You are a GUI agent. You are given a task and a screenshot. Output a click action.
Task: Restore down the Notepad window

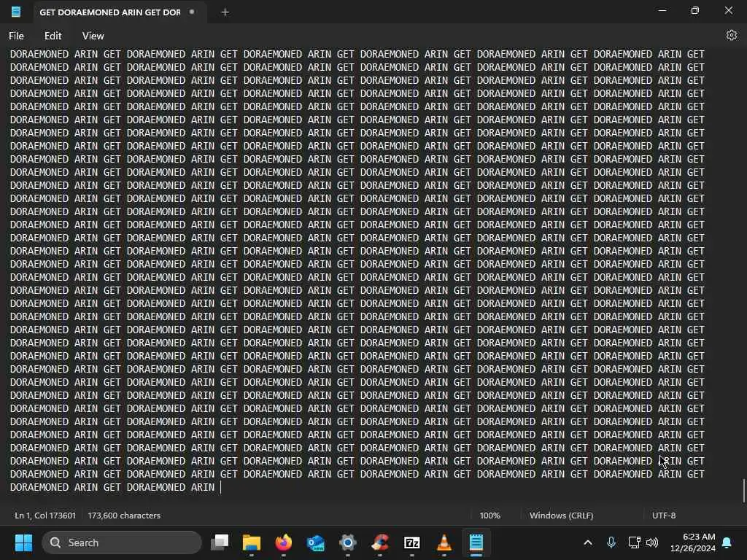click(695, 10)
